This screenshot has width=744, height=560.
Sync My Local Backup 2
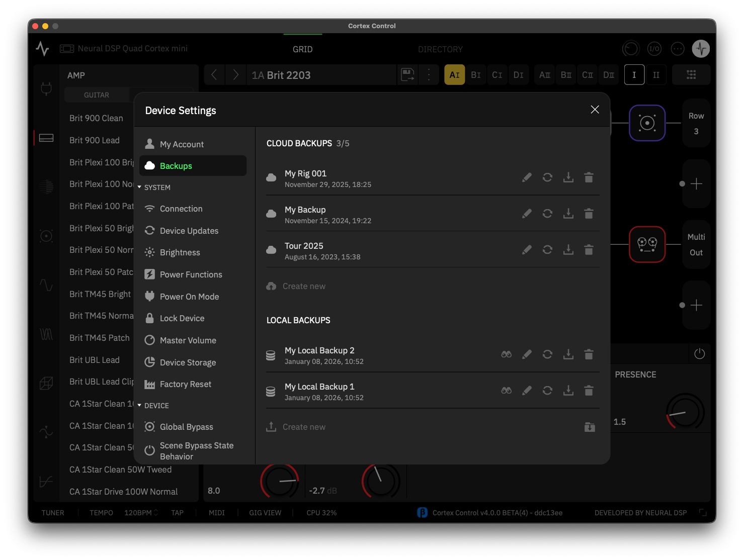coord(547,354)
